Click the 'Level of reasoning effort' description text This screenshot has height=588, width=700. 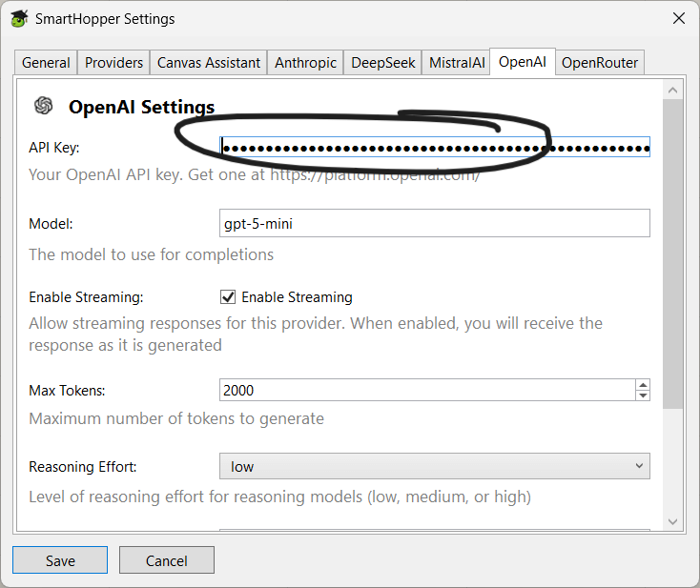point(280,497)
